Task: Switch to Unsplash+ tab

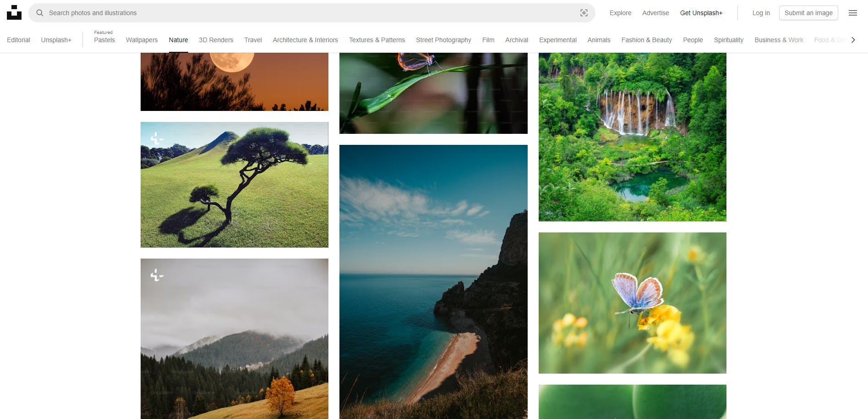Action: coord(56,40)
